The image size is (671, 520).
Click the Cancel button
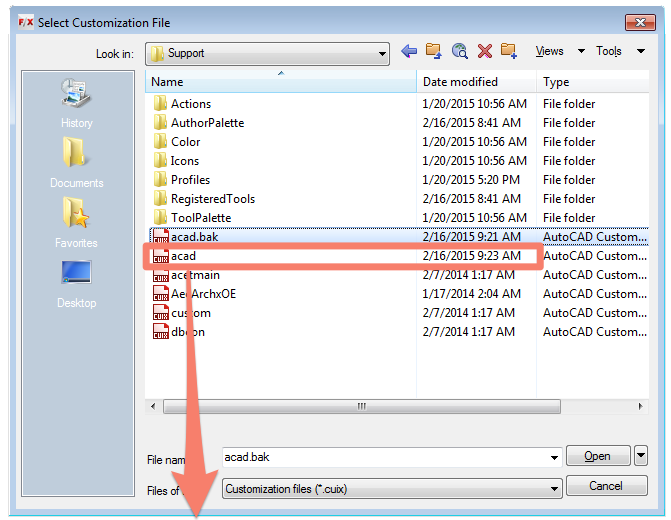tap(606, 486)
